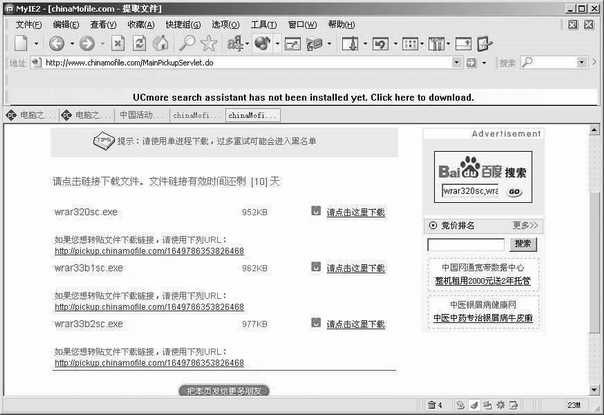Screen dimensions: 604x415
Task: Open the 工具(T) menu
Action: tap(264, 24)
